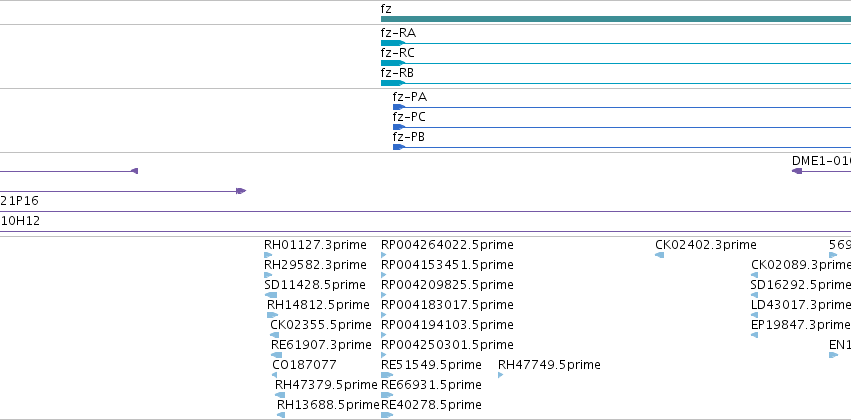Select the RE51549.5prime EST arrow
Image resolution: width=851 pixels, height=420 pixels.
pos(387,375)
